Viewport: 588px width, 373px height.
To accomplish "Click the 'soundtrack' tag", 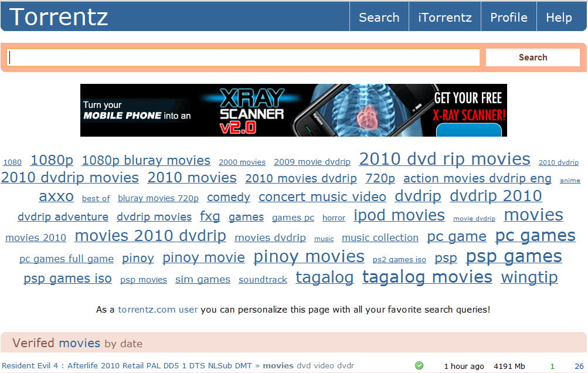I will [263, 280].
